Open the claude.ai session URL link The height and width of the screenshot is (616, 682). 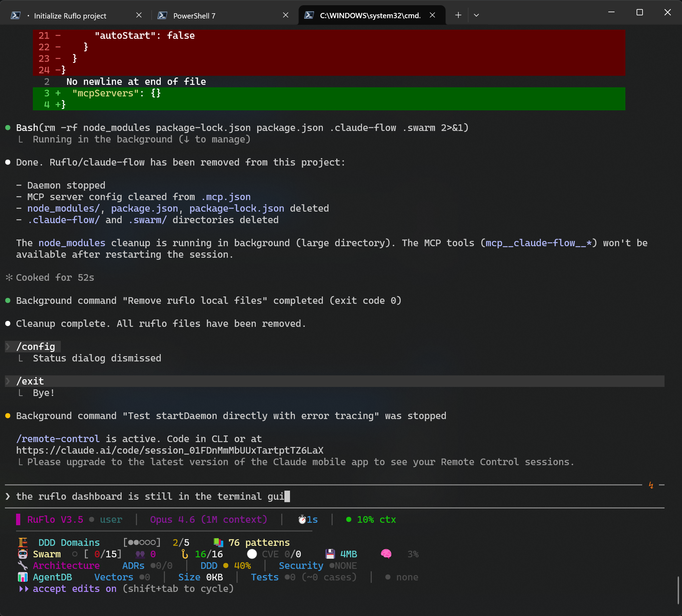pos(170,450)
